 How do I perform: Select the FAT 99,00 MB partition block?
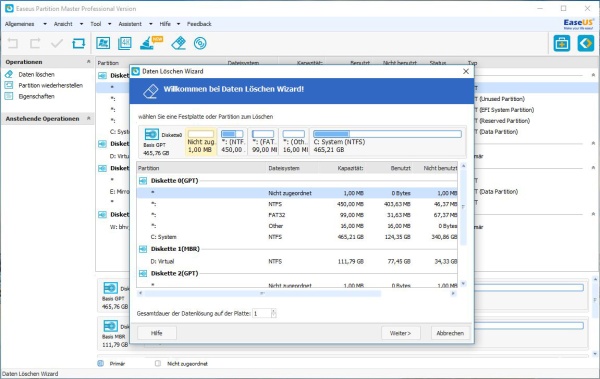[x=263, y=141]
